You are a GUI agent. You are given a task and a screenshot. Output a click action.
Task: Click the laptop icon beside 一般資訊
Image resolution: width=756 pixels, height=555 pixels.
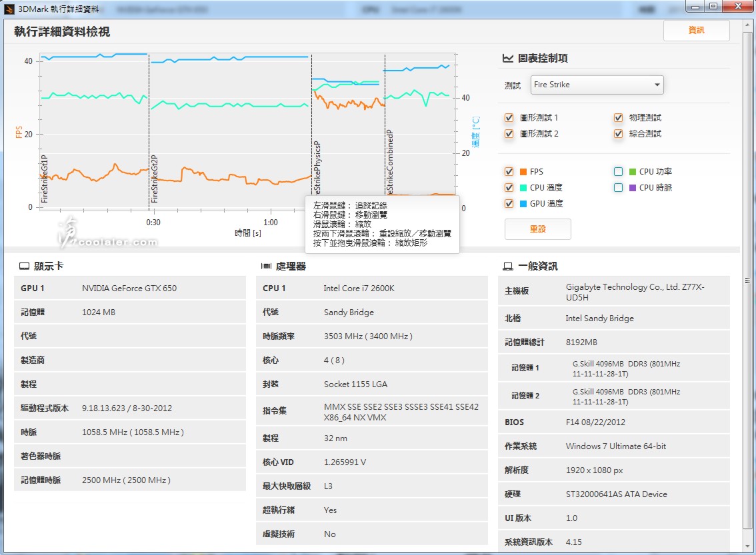click(508, 266)
